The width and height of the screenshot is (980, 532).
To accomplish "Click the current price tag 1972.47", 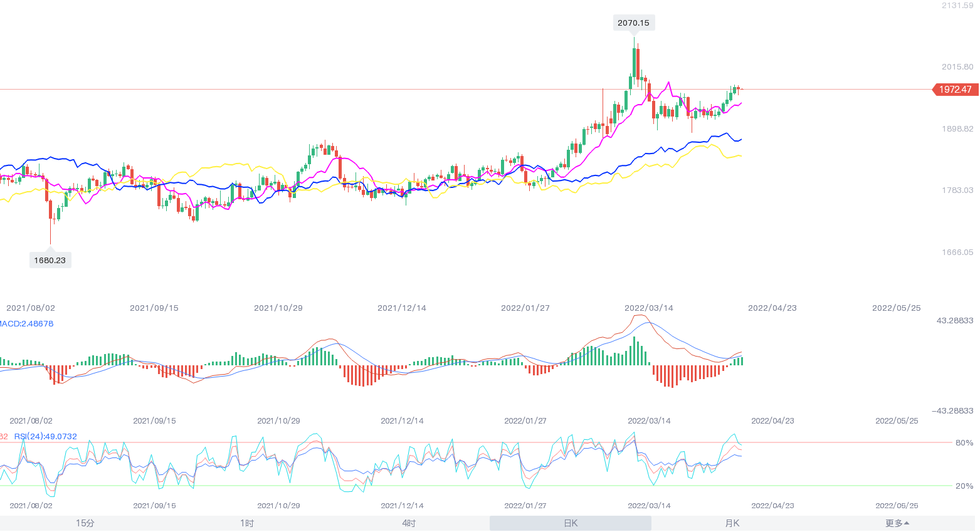I will 955,90.
